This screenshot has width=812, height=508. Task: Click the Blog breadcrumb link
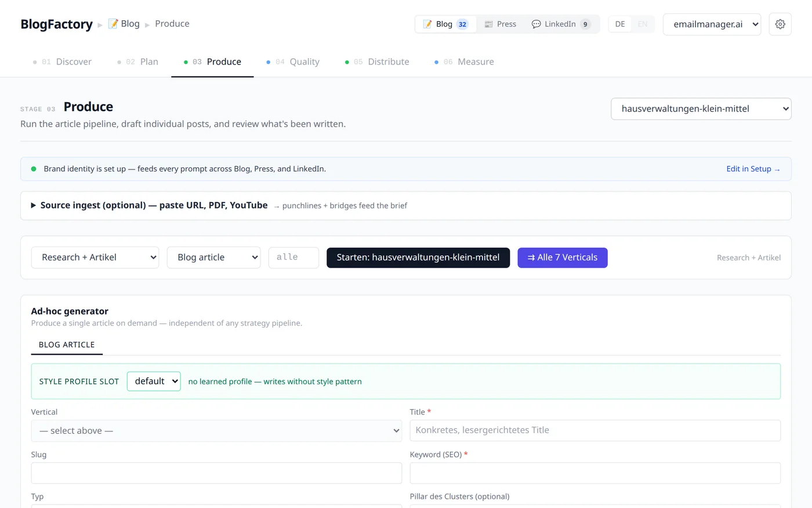[124, 24]
